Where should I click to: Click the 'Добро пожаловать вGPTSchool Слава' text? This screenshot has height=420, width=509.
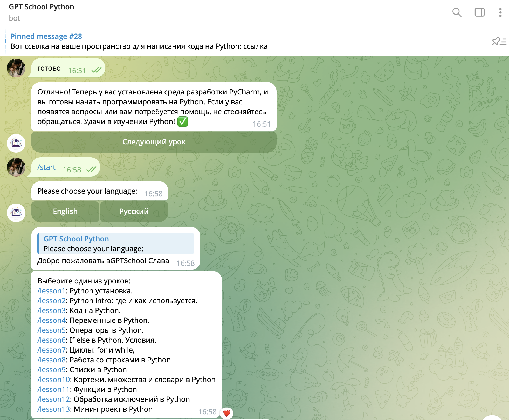coord(103,261)
